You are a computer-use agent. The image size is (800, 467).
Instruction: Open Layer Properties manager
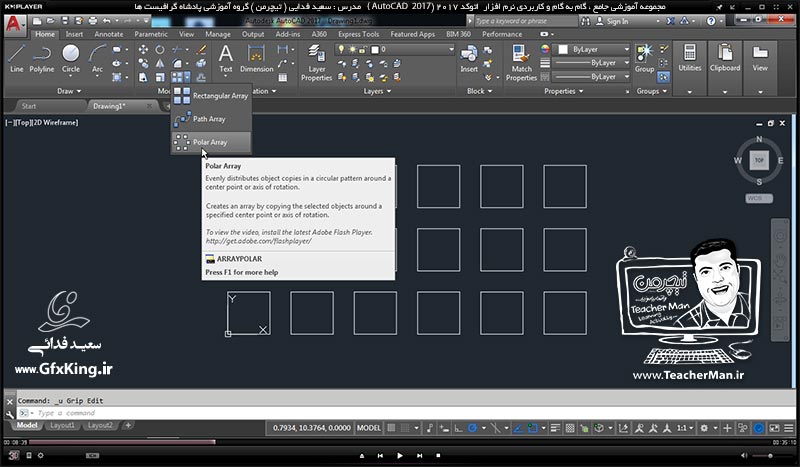pos(316,62)
